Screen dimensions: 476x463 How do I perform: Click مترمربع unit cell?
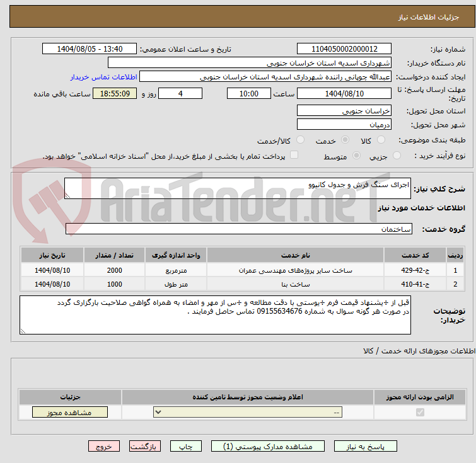tap(176, 270)
